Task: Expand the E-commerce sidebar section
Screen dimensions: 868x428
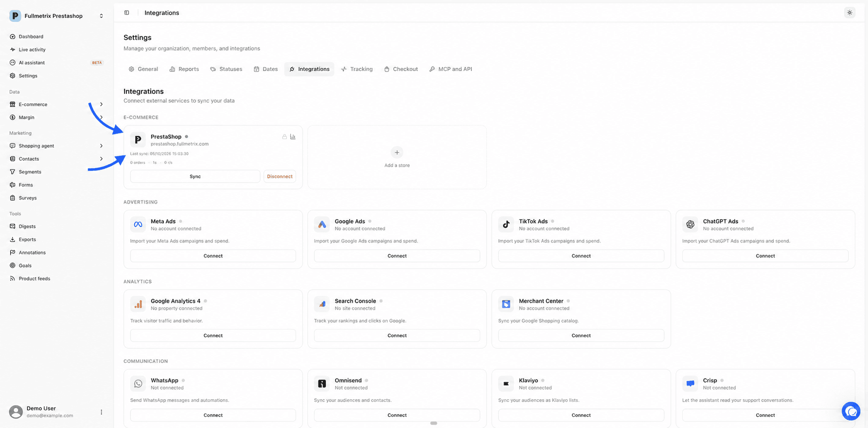Action: pos(56,104)
